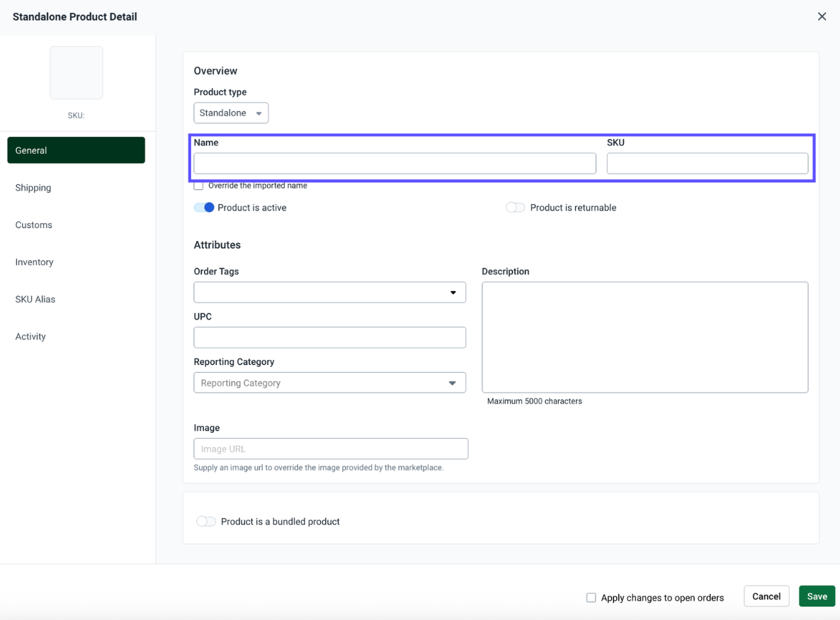Click the Overview section heading

[215, 71]
